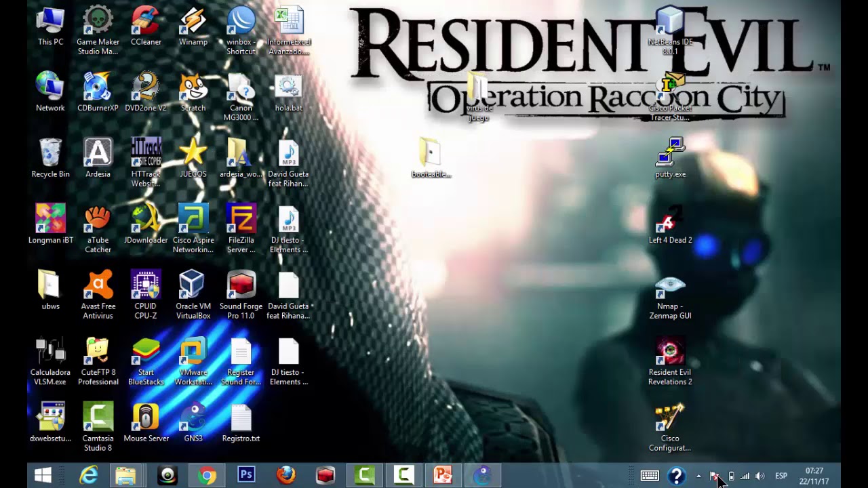868x488 pixels.
Task: Open the CCleaner desktop shortcut
Action: click(x=146, y=27)
